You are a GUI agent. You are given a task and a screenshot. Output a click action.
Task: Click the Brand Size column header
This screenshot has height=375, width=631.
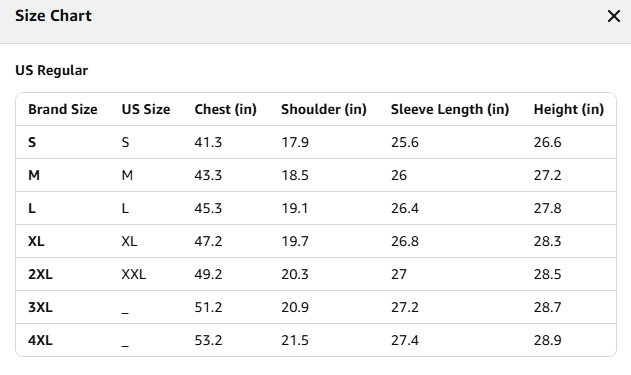[63, 109]
